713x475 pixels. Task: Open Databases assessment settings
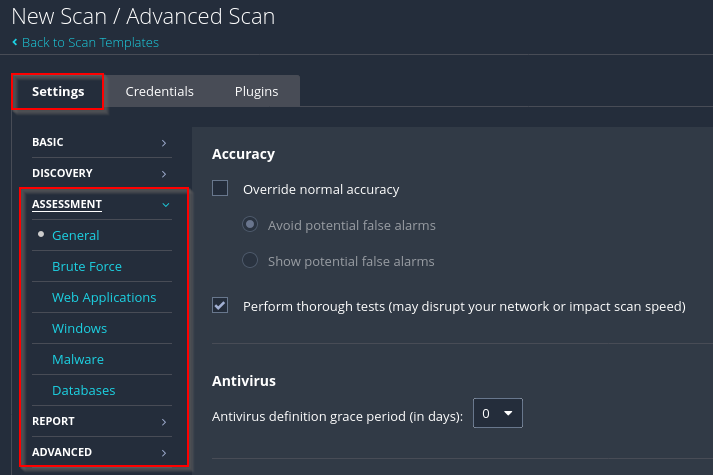(84, 391)
